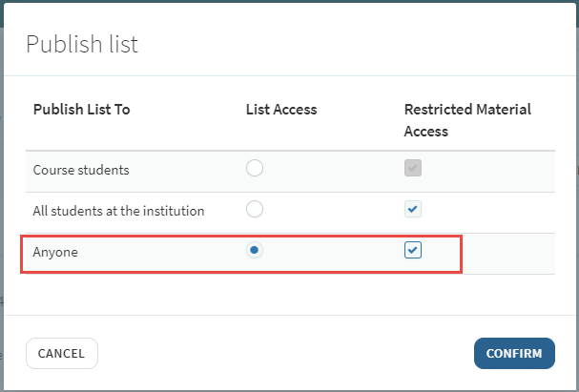Click the List Access column header
The width and height of the screenshot is (579, 392).
tap(281, 110)
